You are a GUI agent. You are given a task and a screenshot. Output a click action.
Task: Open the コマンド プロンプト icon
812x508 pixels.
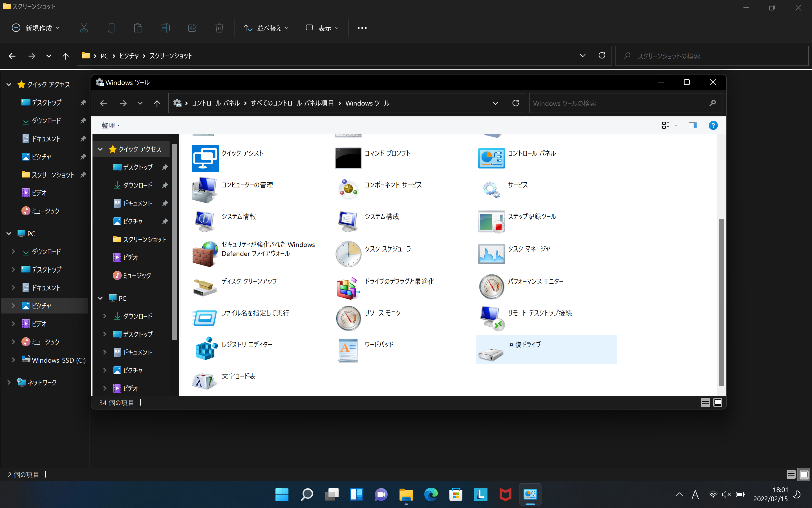[x=348, y=158]
